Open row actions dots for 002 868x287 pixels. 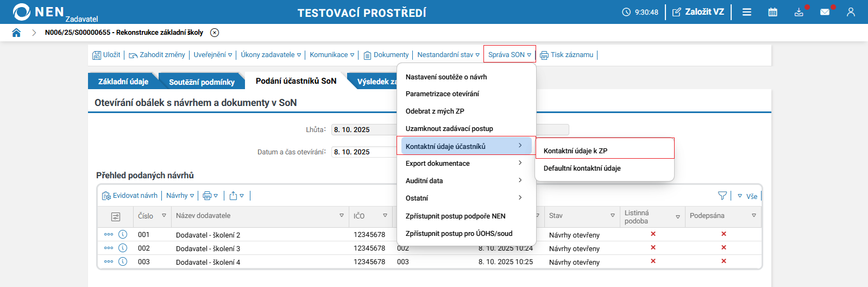[109, 248]
